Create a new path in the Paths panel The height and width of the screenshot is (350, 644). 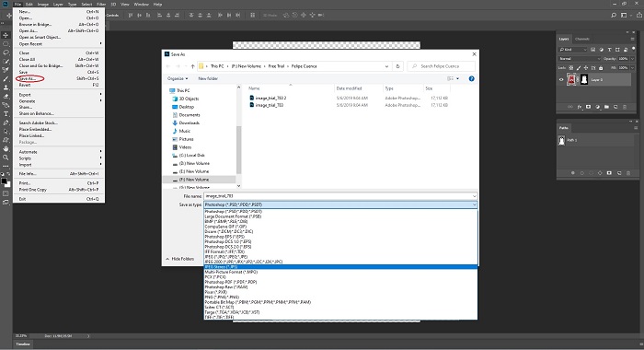pos(619,173)
